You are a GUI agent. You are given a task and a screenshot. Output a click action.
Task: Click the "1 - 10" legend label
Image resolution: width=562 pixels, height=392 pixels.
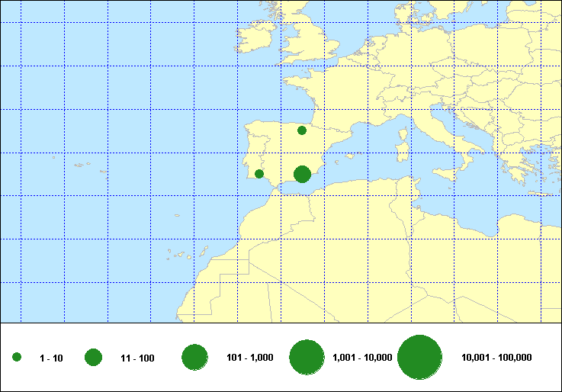pos(51,358)
